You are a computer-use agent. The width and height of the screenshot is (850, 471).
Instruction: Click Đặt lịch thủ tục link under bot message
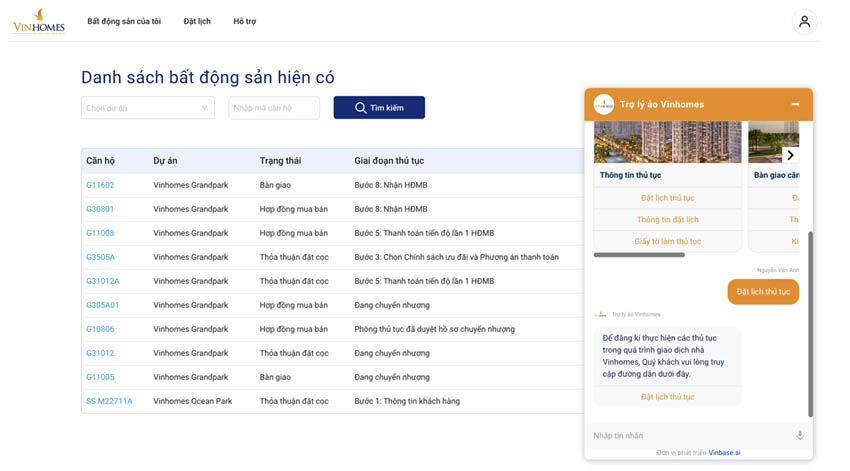[667, 397]
